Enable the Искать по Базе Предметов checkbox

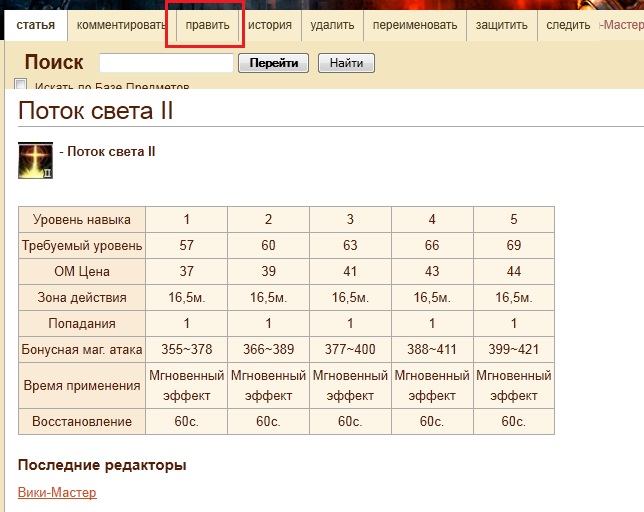(22, 86)
